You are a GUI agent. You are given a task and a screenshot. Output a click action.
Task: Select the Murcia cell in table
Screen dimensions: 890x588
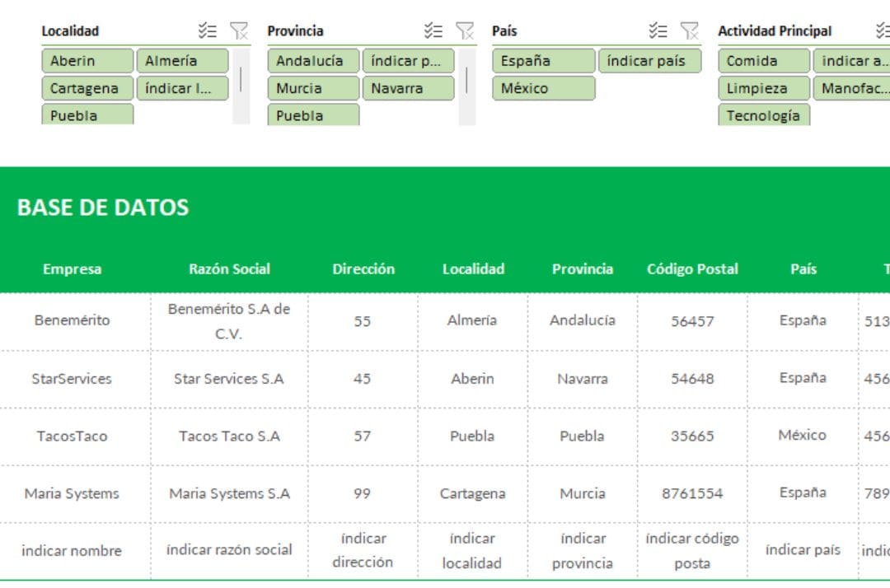click(583, 493)
